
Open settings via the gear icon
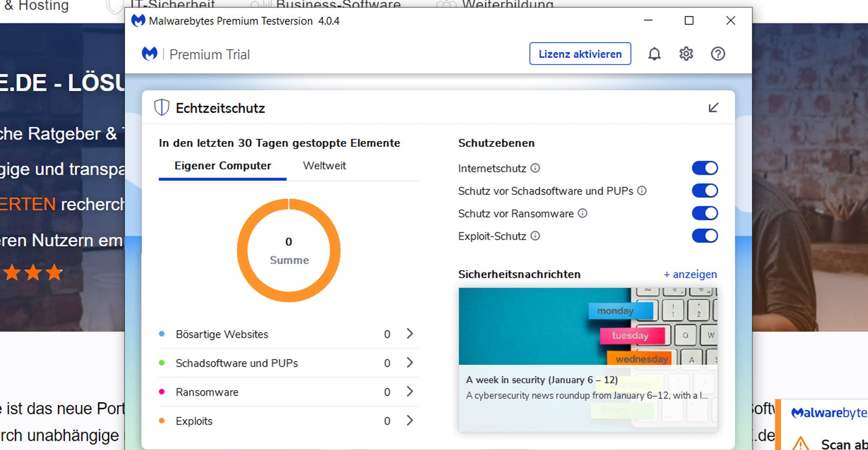point(686,54)
